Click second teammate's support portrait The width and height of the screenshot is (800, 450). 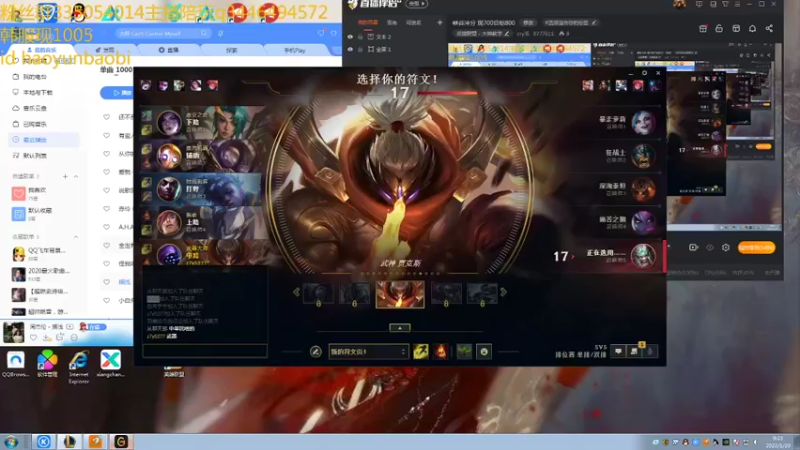tap(169, 156)
